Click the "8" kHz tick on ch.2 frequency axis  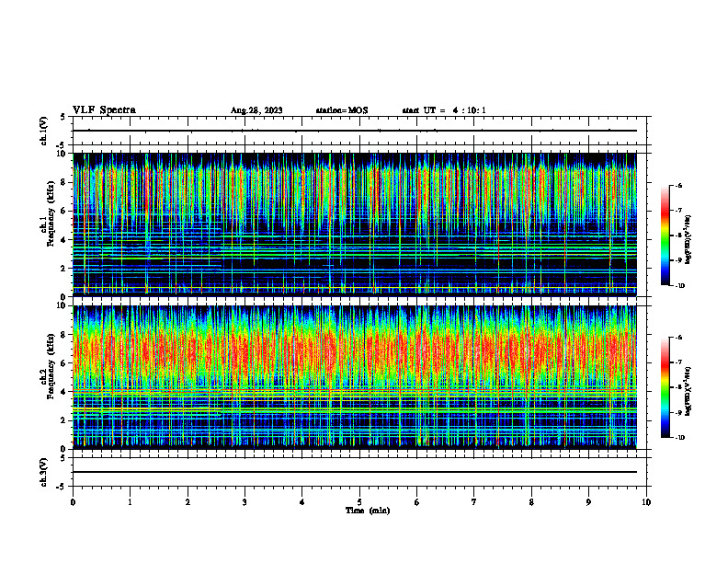tap(64, 335)
